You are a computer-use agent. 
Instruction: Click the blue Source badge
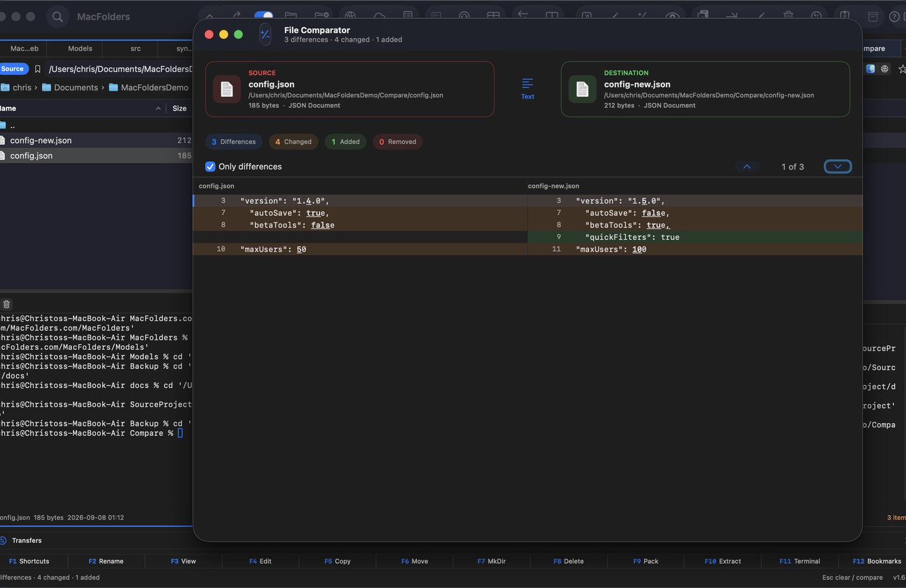[12, 69]
